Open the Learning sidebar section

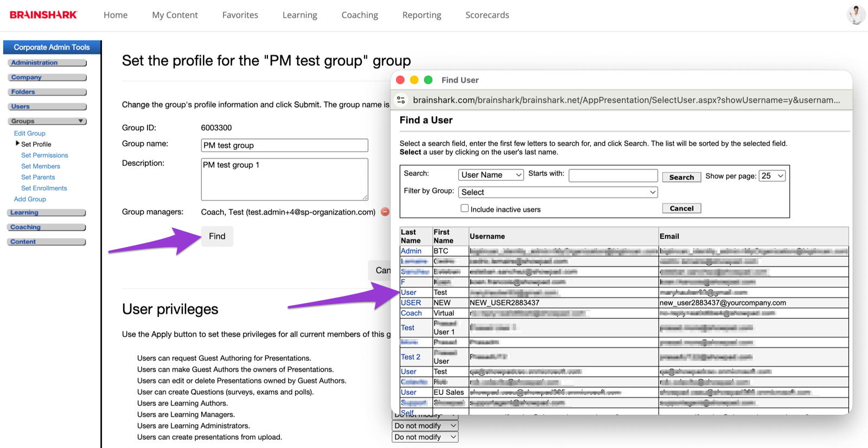coord(47,213)
